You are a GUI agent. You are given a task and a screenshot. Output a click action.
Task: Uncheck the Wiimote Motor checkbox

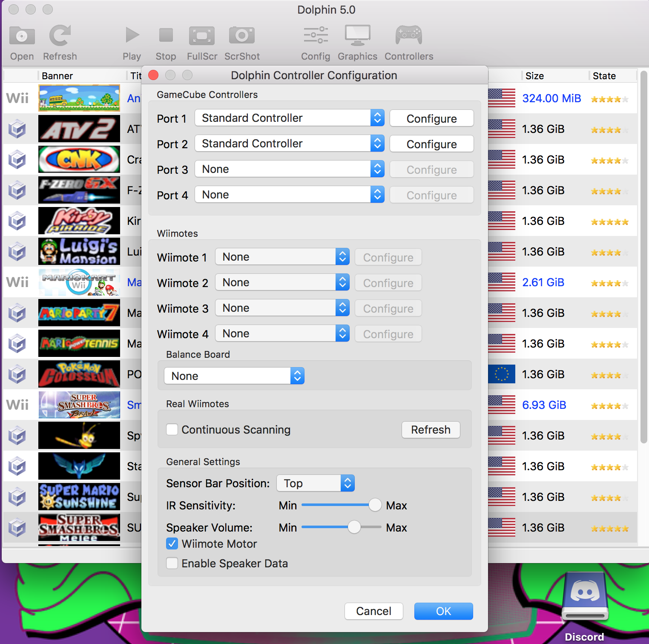point(172,543)
